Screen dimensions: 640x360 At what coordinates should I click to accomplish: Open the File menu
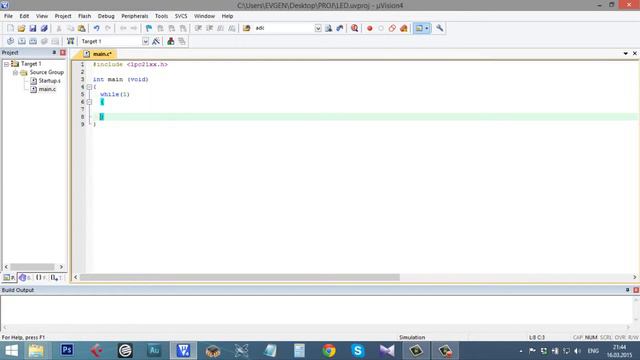point(8,16)
